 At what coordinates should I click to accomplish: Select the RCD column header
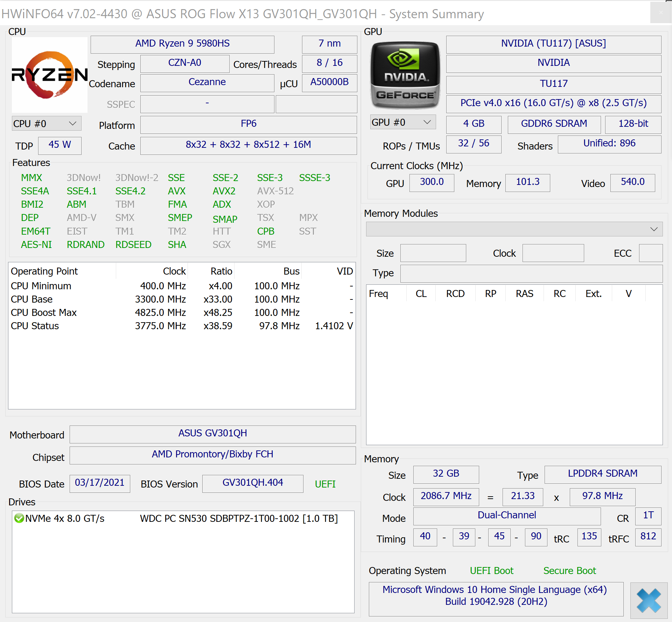point(455,293)
